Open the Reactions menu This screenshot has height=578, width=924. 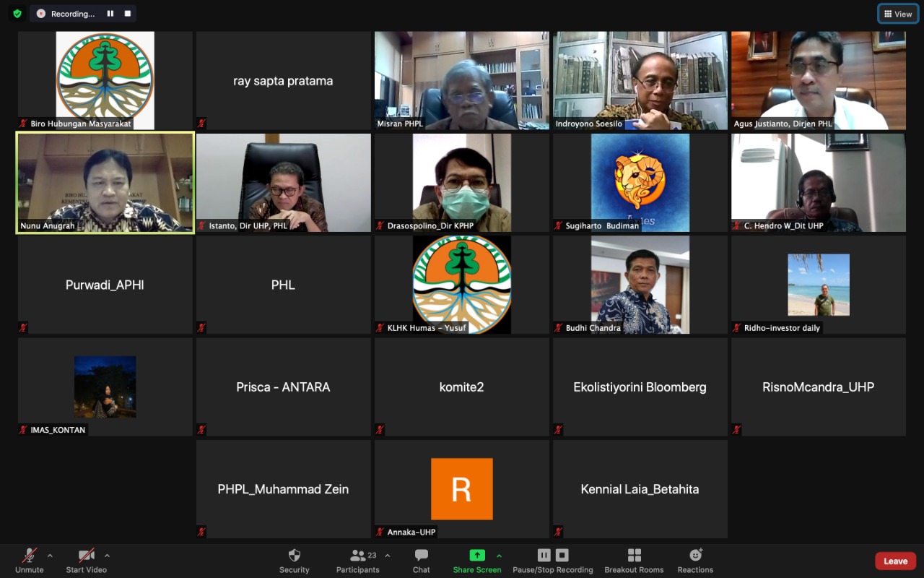pyautogui.click(x=695, y=560)
